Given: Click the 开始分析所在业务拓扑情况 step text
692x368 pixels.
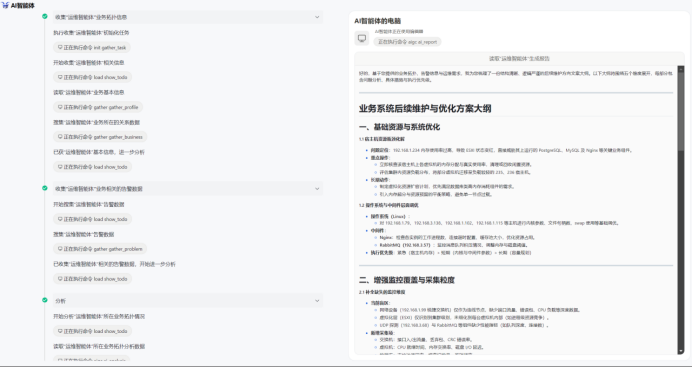Looking at the screenshot, I should point(99,317).
